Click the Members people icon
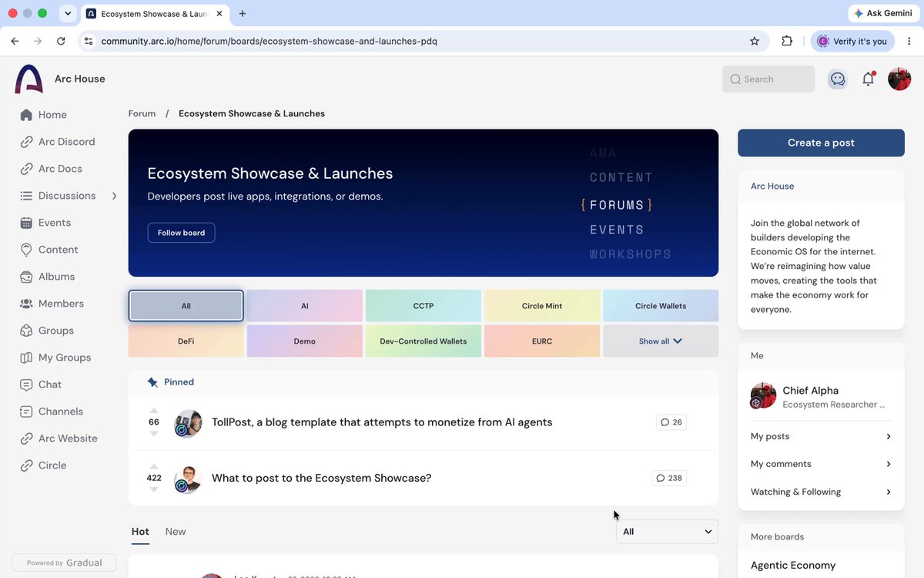924x578 pixels. click(26, 304)
